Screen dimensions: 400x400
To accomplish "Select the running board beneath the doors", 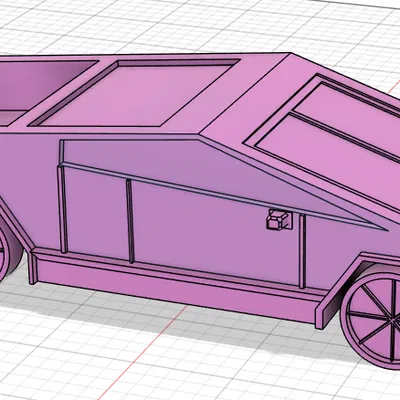I will [177, 287].
